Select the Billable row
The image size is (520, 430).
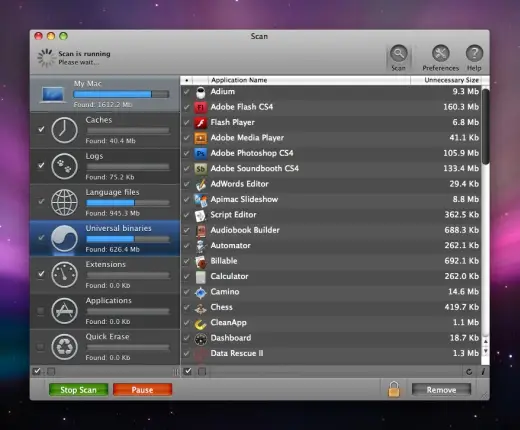331,261
